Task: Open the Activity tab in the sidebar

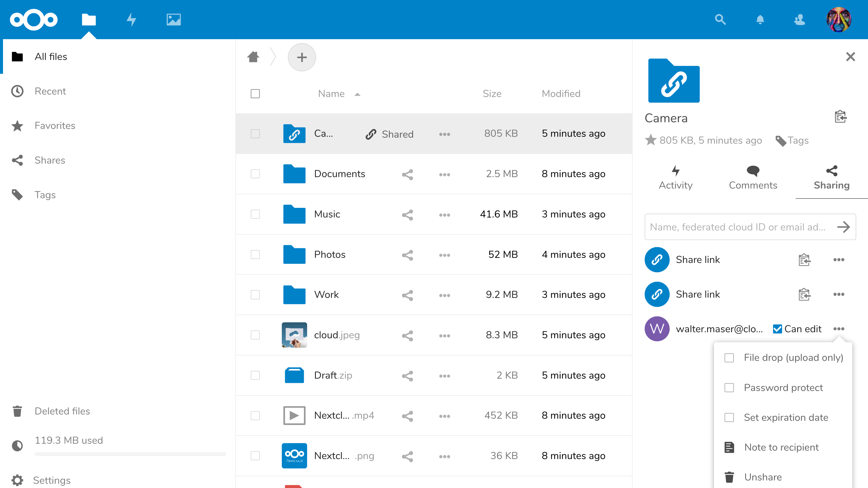Action: (x=676, y=177)
